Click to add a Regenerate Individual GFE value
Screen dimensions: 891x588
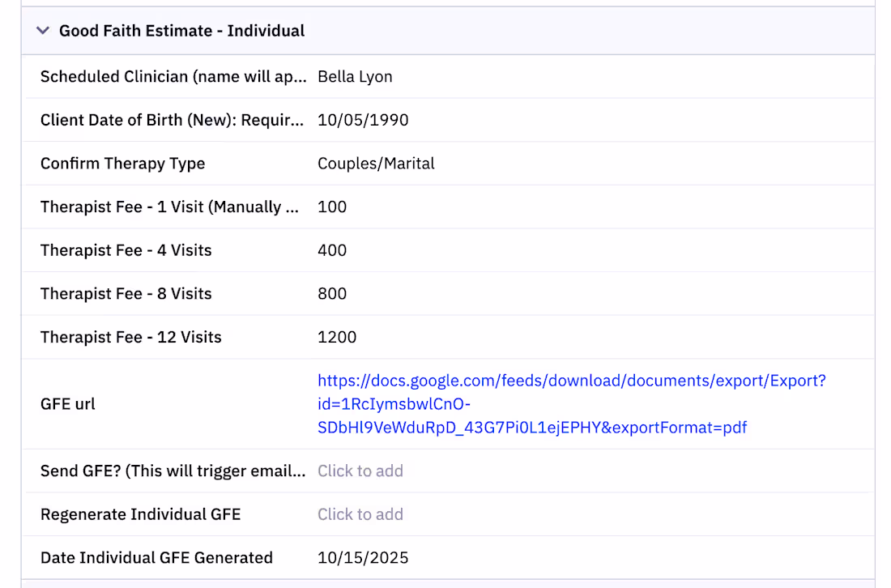[360, 514]
